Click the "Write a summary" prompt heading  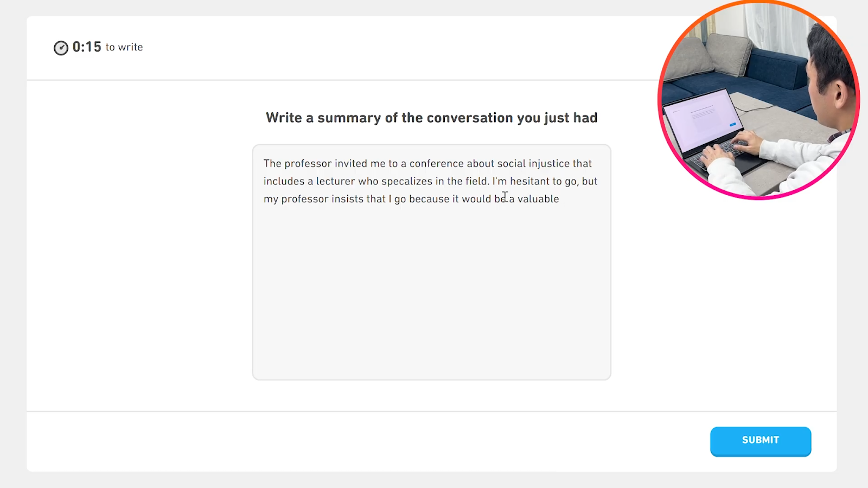(431, 118)
